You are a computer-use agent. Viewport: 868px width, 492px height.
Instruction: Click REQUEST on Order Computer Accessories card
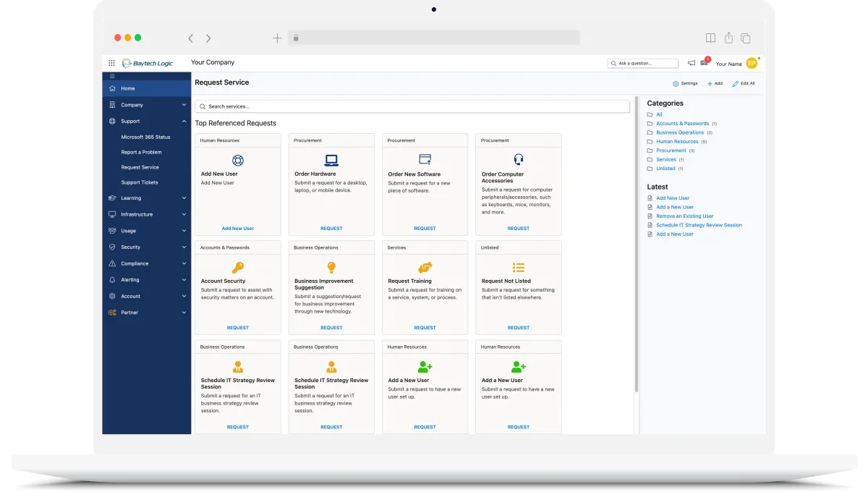coord(518,229)
